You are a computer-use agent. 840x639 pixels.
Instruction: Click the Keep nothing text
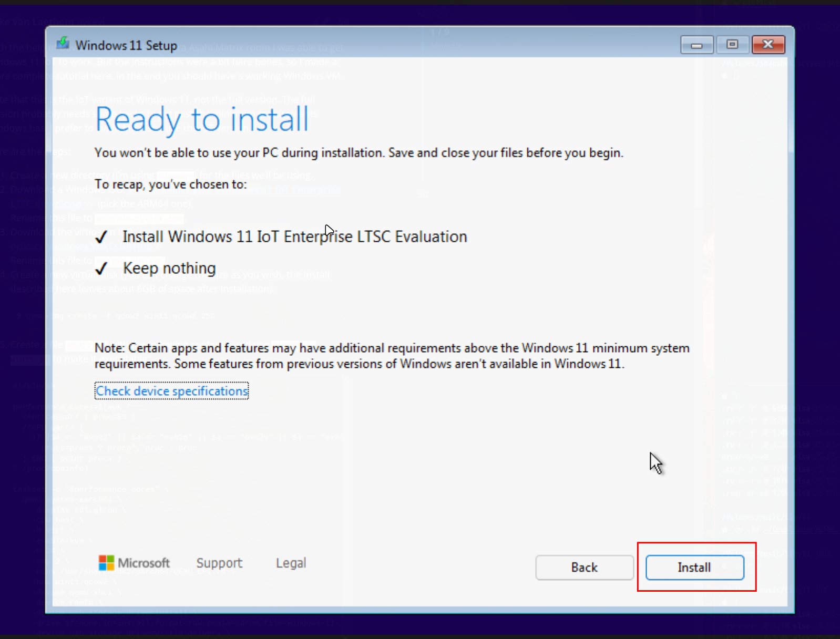169,268
